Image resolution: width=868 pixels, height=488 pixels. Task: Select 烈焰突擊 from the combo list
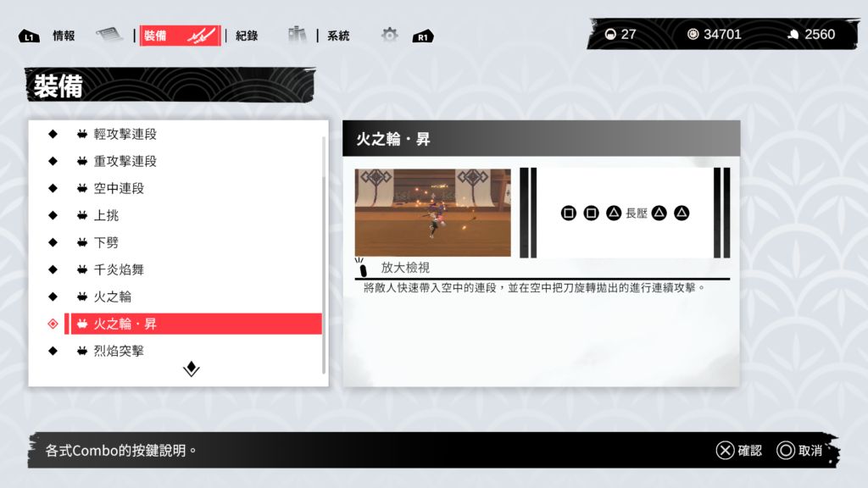coord(119,351)
